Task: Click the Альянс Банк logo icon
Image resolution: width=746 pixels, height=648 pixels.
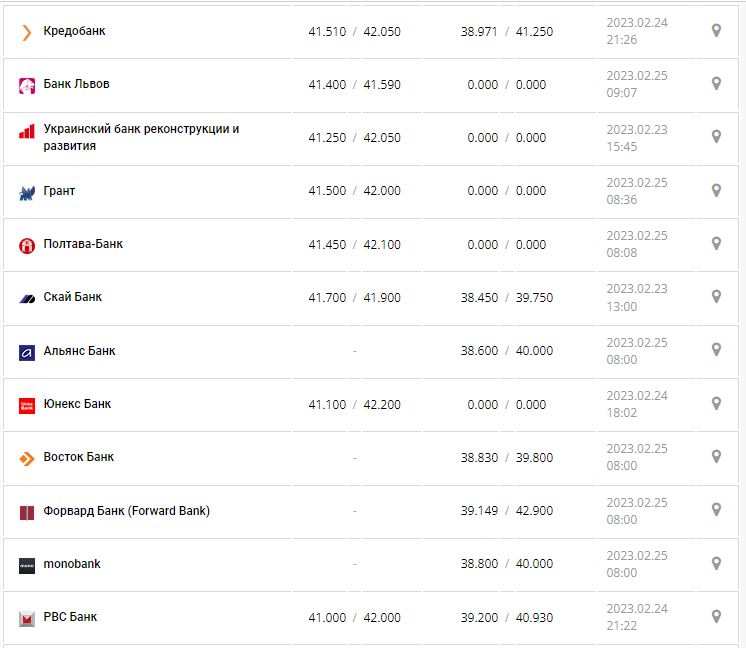Action: (x=27, y=352)
